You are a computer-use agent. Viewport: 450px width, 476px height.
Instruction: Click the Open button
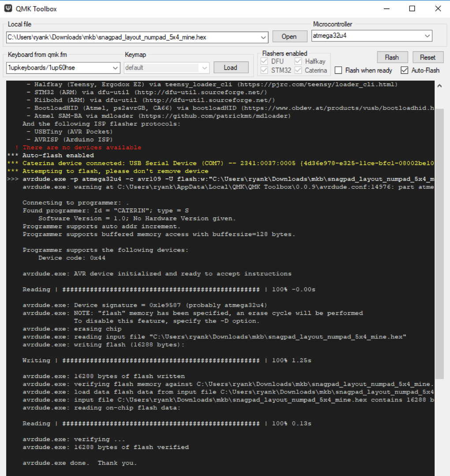coord(289,37)
